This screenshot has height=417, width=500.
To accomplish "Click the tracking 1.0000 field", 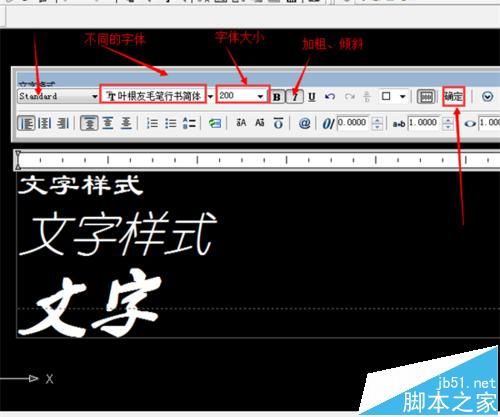I will 424,123.
